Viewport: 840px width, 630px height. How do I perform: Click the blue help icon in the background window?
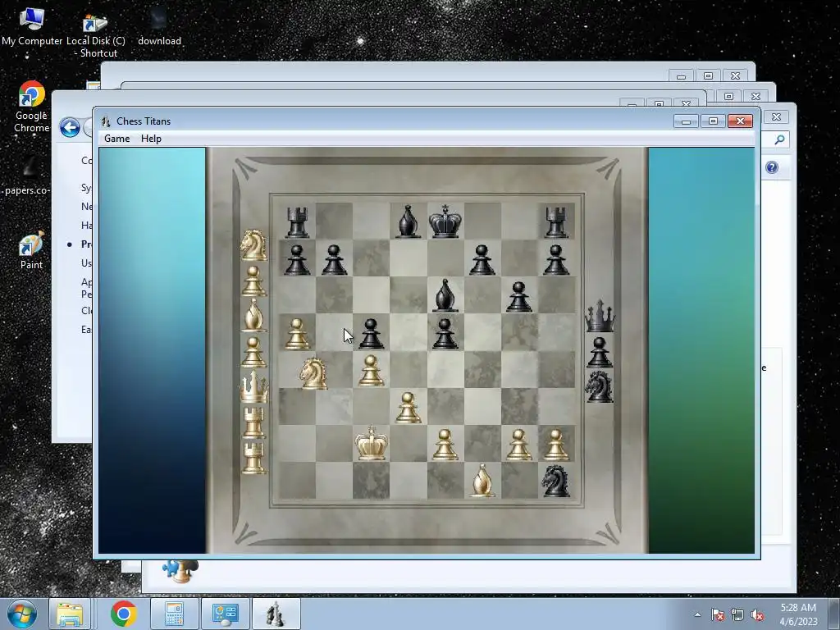[771, 167]
